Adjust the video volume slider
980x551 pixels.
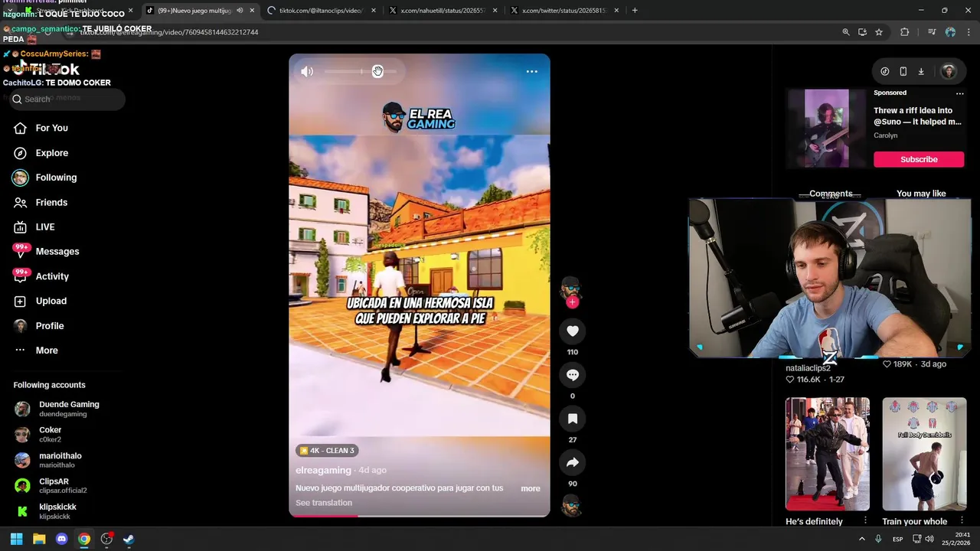pyautogui.click(x=361, y=71)
